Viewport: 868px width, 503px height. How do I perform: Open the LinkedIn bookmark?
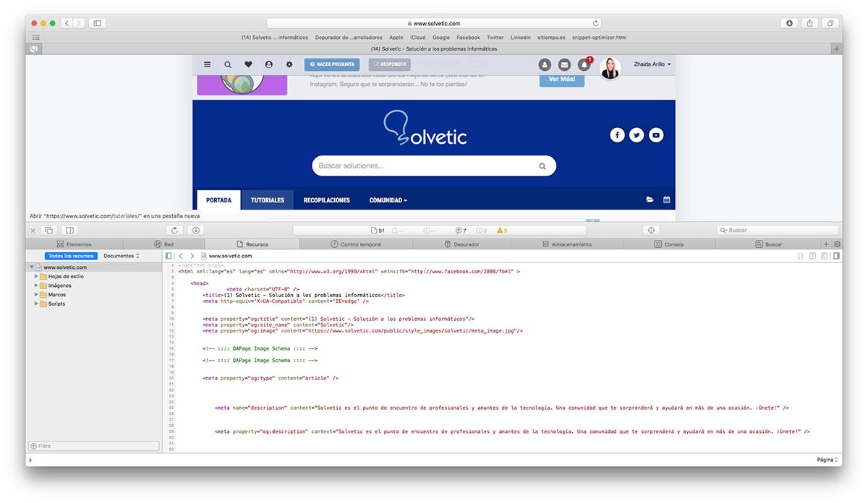[x=520, y=38]
